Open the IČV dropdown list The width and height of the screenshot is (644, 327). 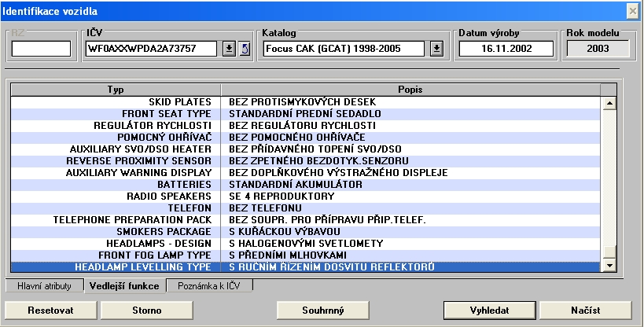pos(228,49)
